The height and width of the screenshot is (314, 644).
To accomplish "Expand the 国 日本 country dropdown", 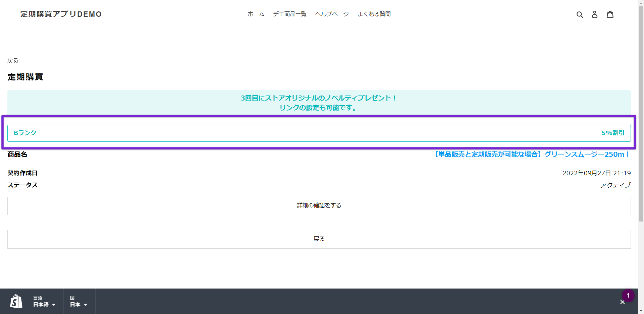I will [78, 301].
